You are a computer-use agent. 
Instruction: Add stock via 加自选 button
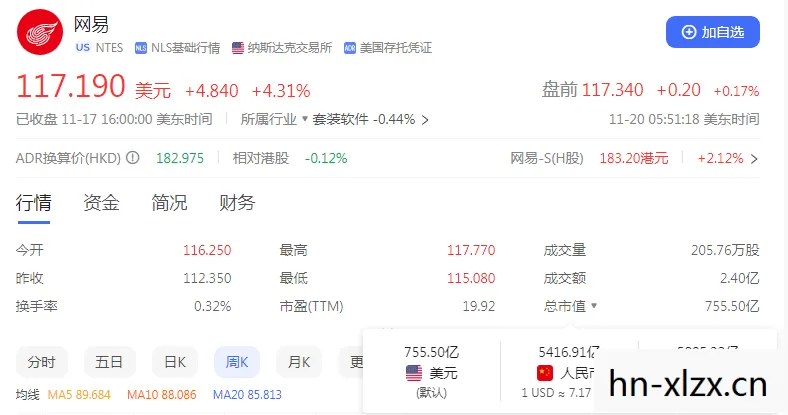(x=713, y=32)
